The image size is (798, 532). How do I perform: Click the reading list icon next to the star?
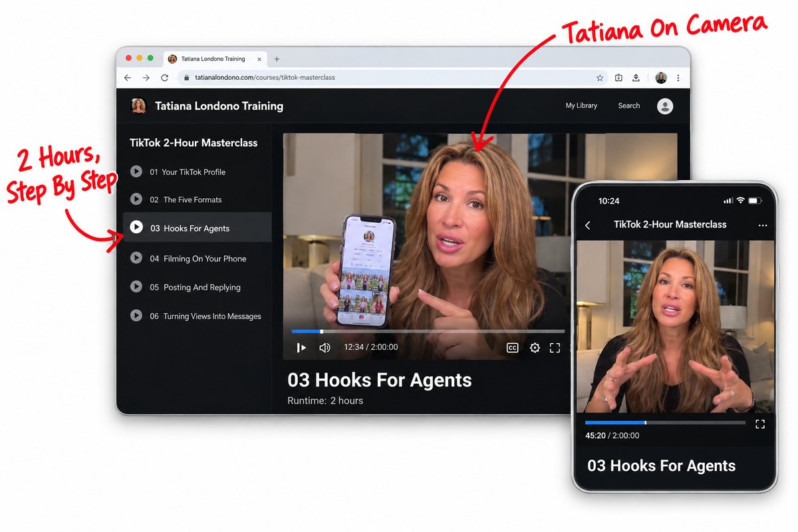click(618, 78)
